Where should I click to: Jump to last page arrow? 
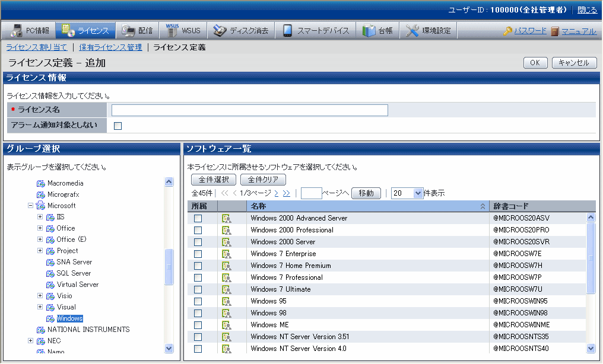click(287, 193)
